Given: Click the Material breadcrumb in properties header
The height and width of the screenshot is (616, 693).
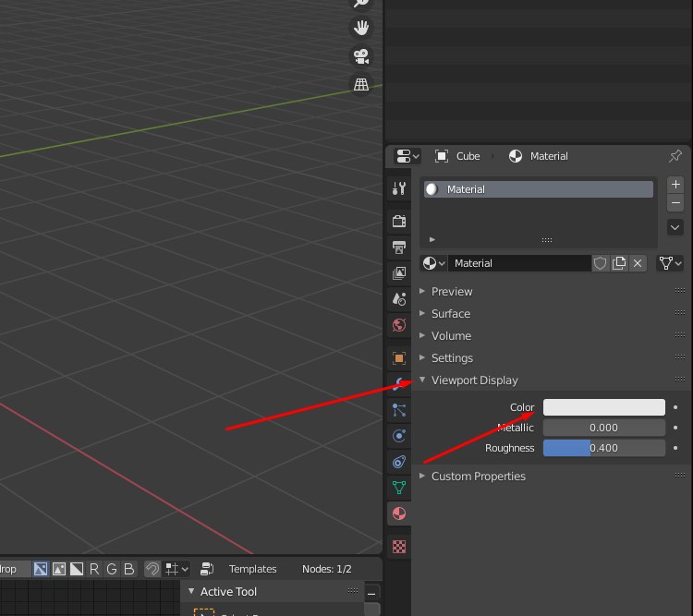Looking at the screenshot, I should tap(539, 156).
